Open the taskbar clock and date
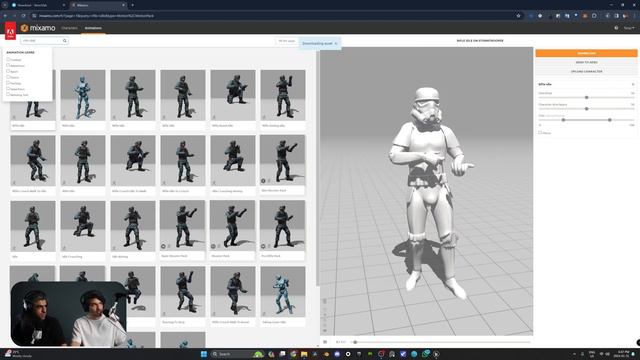 pos(623,354)
